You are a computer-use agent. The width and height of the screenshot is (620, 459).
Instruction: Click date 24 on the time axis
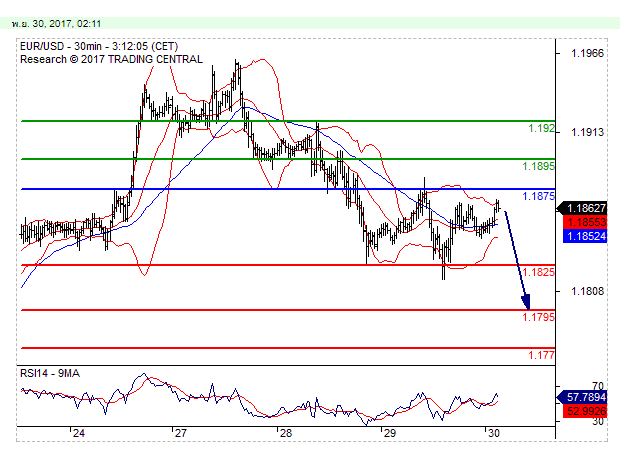[x=79, y=433]
